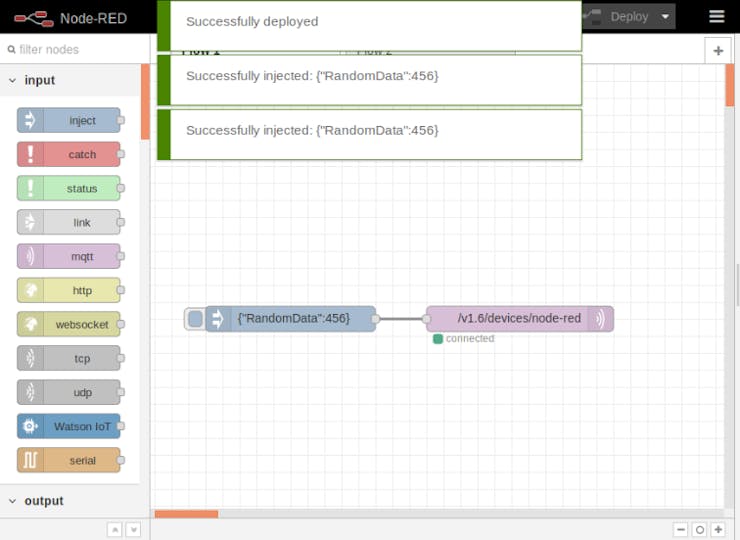The width and height of the screenshot is (740, 540).
Task: Zoom in the workspace
Action: point(718,530)
